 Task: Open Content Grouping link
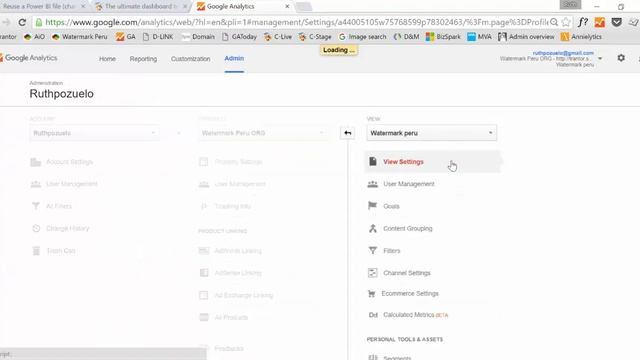pos(407,229)
